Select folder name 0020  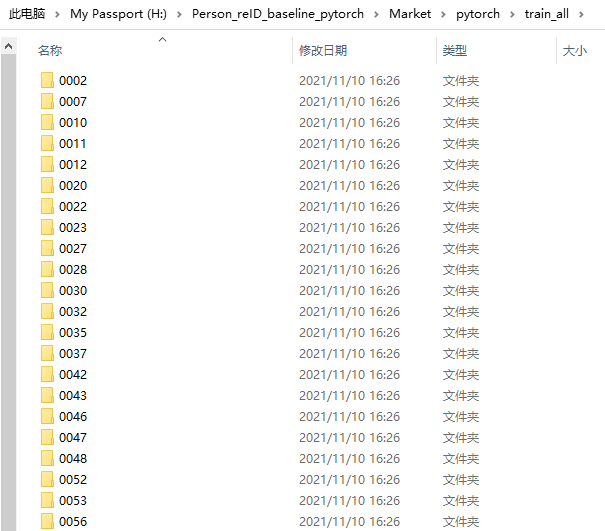tap(73, 185)
